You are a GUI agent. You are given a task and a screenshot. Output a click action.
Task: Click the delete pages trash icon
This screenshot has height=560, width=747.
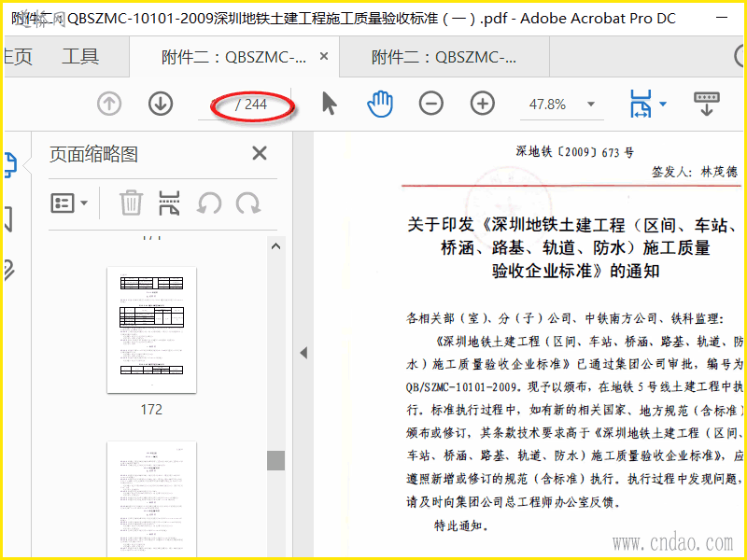[x=131, y=203]
